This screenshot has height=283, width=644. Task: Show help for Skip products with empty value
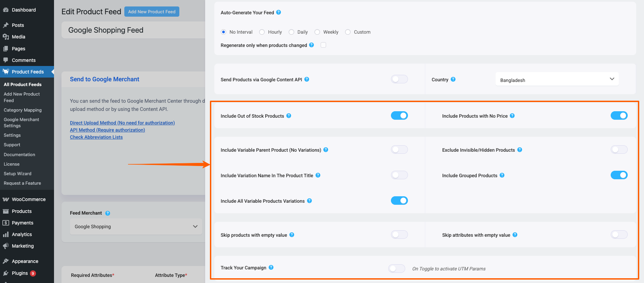pos(292,235)
